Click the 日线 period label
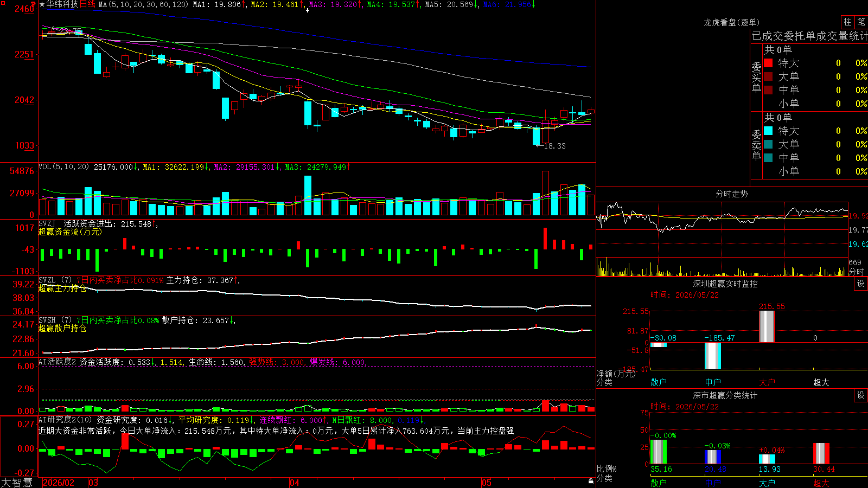This screenshot has height=488, width=868. coord(87,4)
